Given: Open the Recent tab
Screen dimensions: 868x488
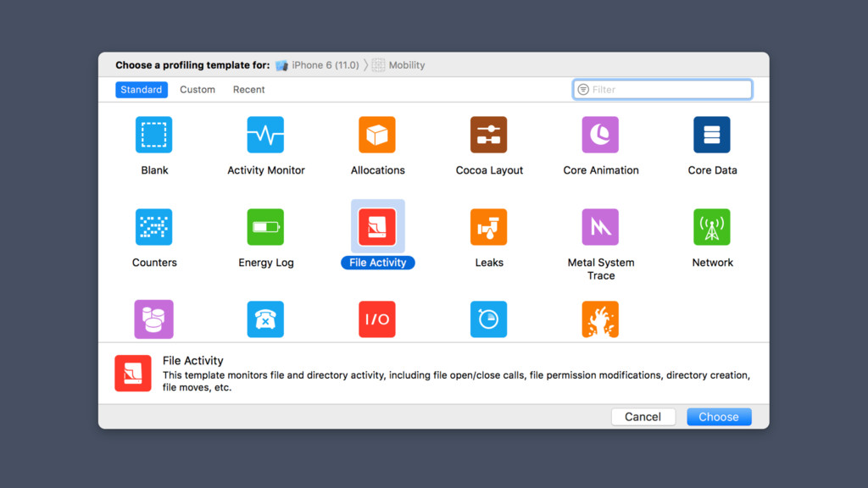Looking at the screenshot, I should click(x=248, y=90).
